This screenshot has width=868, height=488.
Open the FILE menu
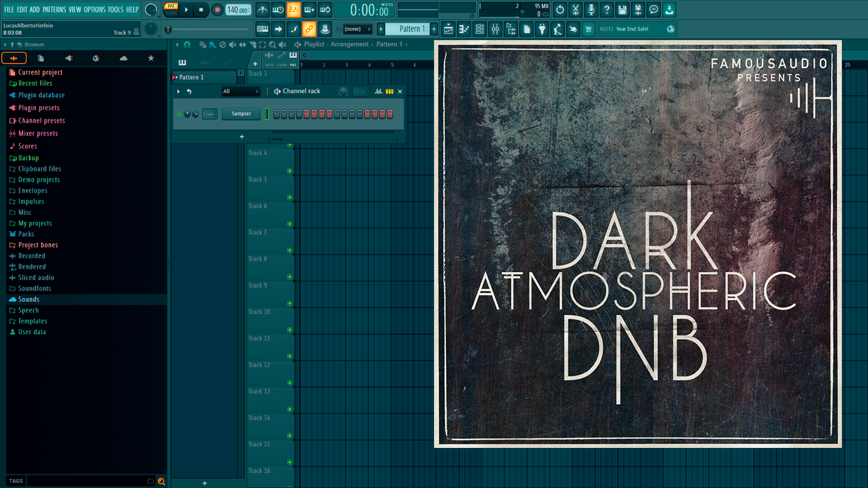(x=9, y=10)
